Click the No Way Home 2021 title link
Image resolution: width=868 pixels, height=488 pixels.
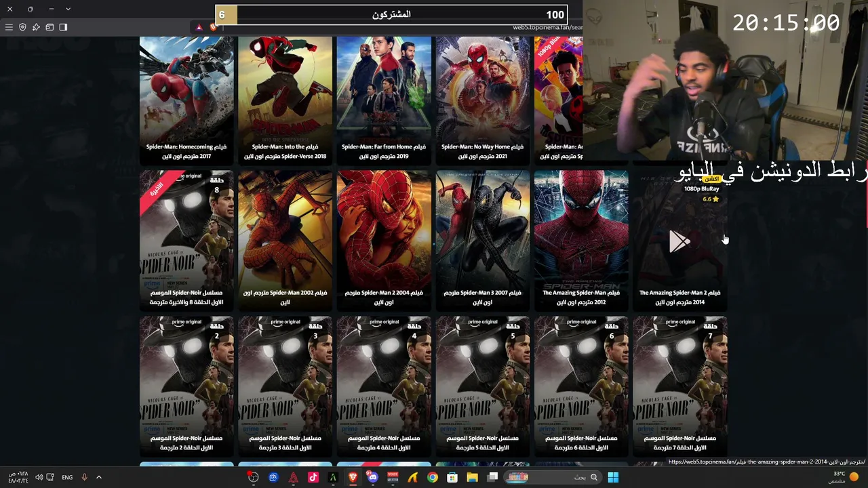(483, 151)
